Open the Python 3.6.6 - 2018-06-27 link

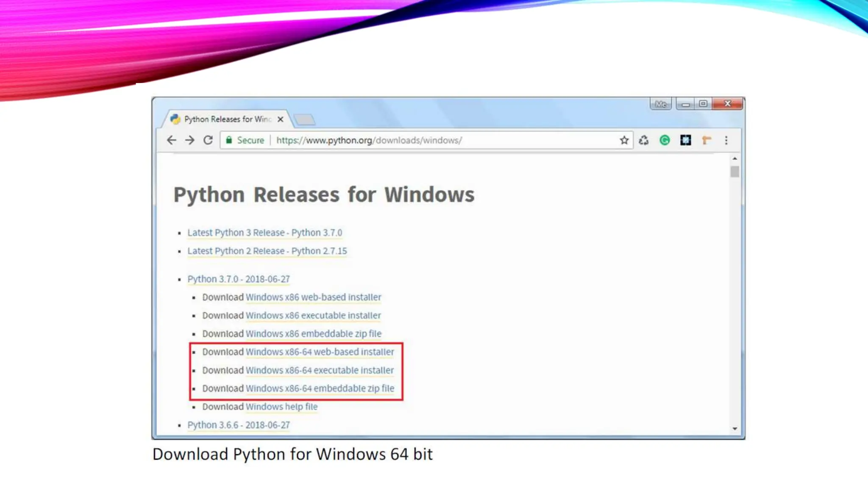pos(239,425)
